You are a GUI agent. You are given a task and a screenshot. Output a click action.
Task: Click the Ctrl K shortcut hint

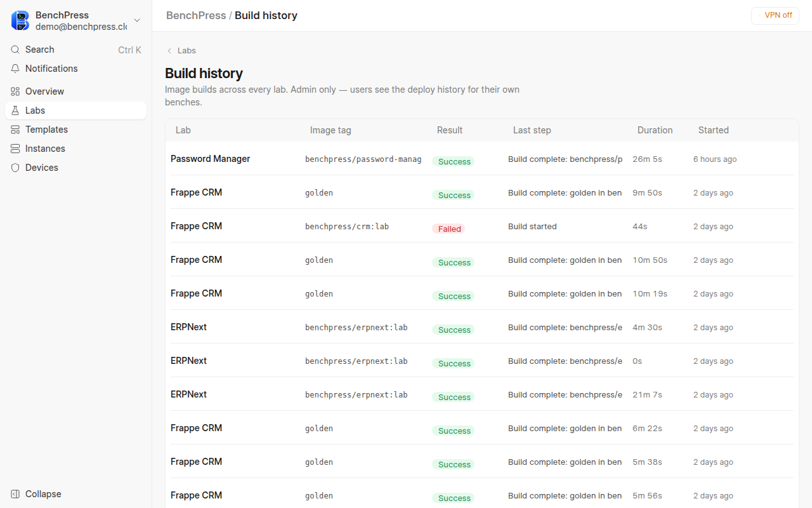point(129,50)
